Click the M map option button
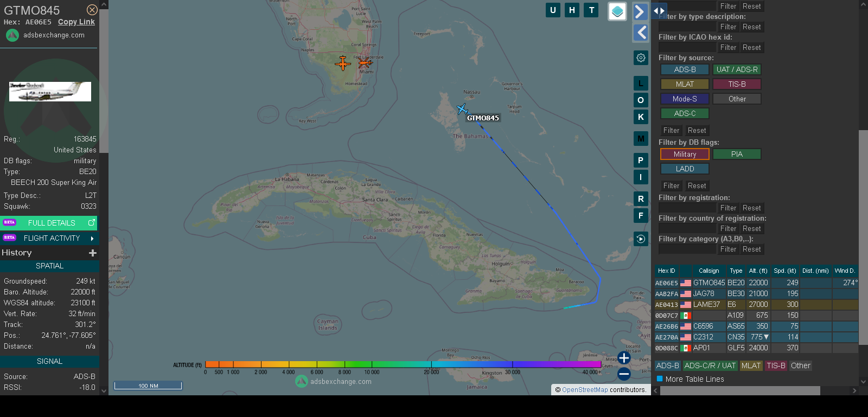This screenshot has height=417, width=868. [641, 139]
